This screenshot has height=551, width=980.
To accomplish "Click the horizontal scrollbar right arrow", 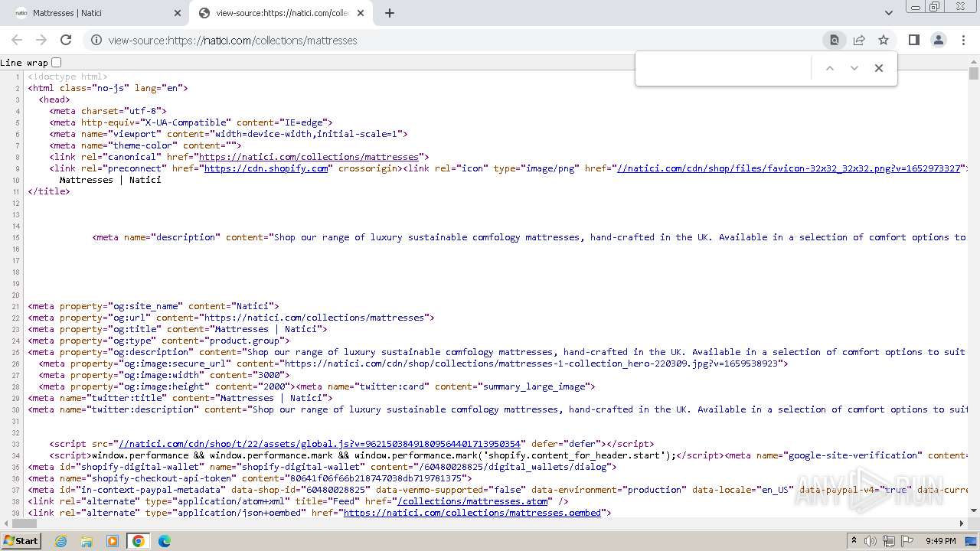I will (x=962, y=523).
